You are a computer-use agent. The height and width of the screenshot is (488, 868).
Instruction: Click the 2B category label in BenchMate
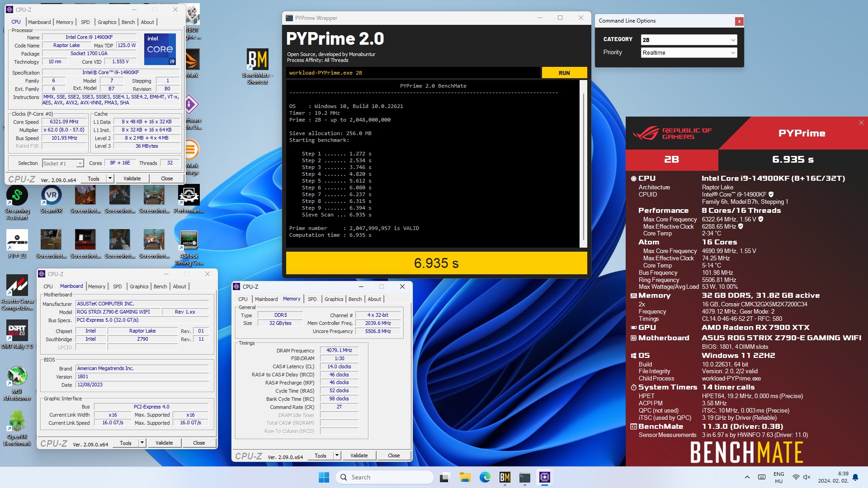[671, 160]
